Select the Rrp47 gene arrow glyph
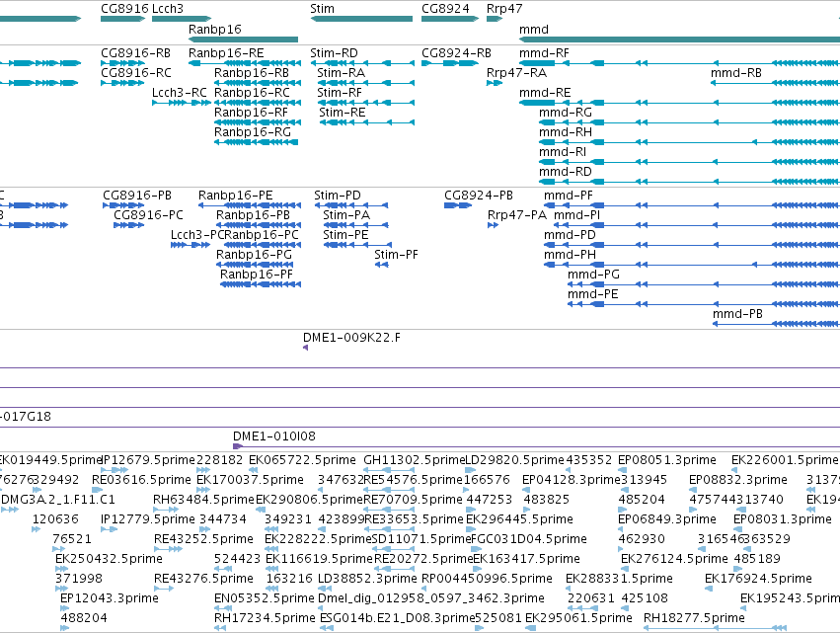 (x=495, y=19)
